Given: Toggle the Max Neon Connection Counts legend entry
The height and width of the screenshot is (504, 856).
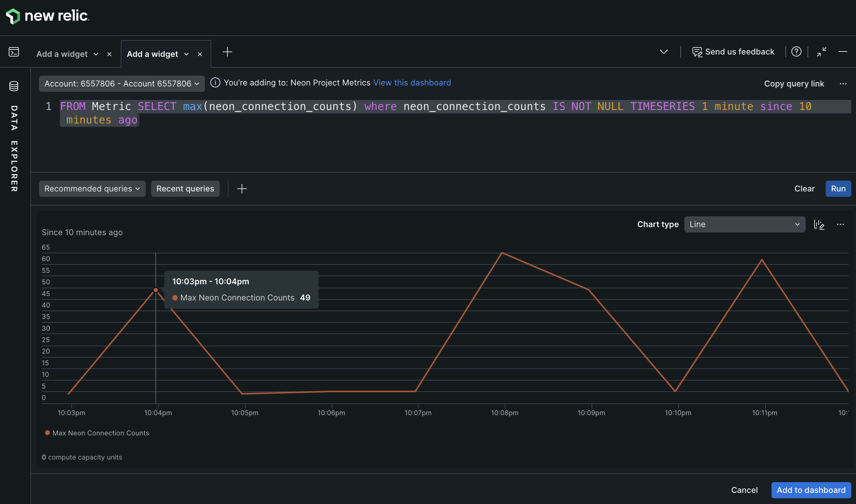Looking at the screenshot, I should pyautogui.click(x=98, y=433).
